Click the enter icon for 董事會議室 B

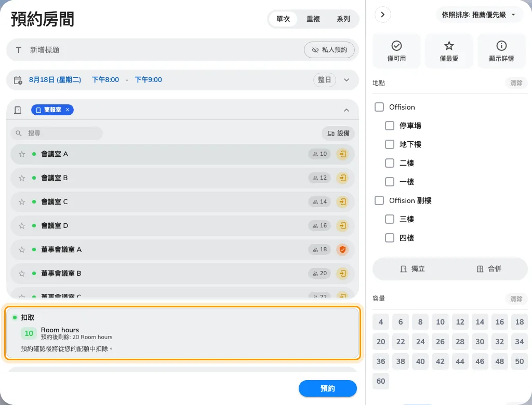point(342,274)
